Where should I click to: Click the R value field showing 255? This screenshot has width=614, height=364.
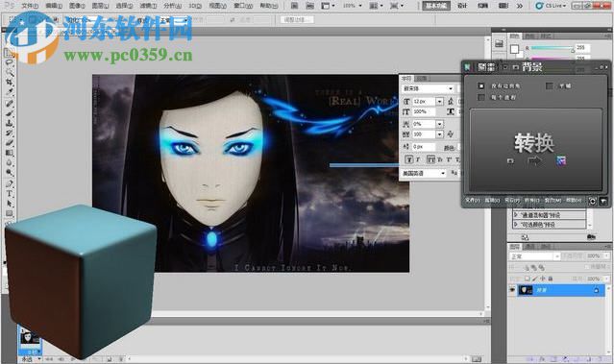tap(582, 47)
